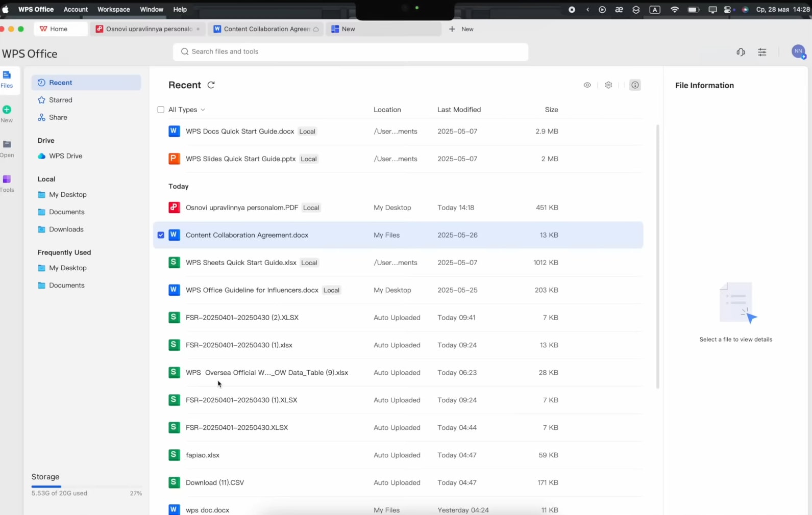
Task: Open the Workspace menu
Action: 113,9
